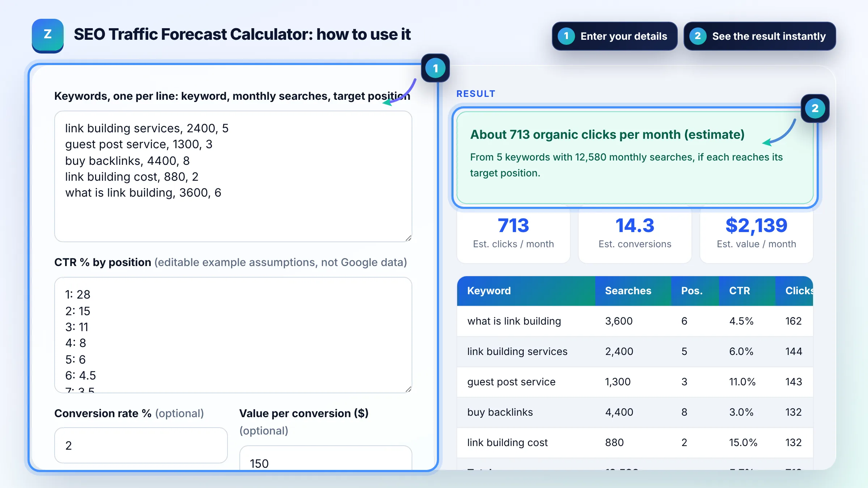The width and height of the screenshot is (868, 488).
Task: Click the Searches column header
Action: click(x=633, y=291)
